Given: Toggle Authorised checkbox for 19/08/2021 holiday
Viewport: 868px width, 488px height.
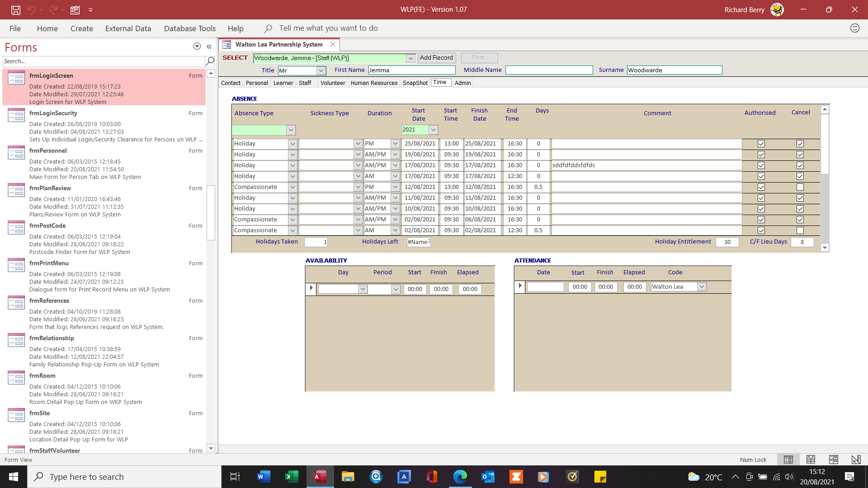Looking at the screenshot, I should coord(761,155).
